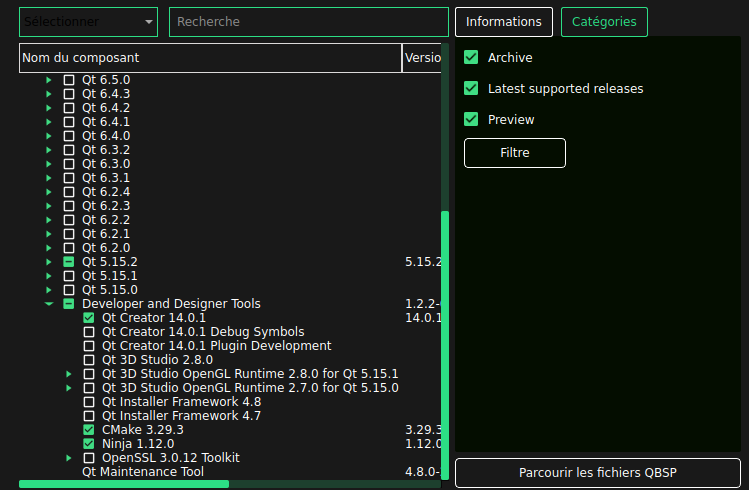The image size is (749, 490).
Task: Click Parcourir les fichiers QBSP button
Action: tap(598, 473)
